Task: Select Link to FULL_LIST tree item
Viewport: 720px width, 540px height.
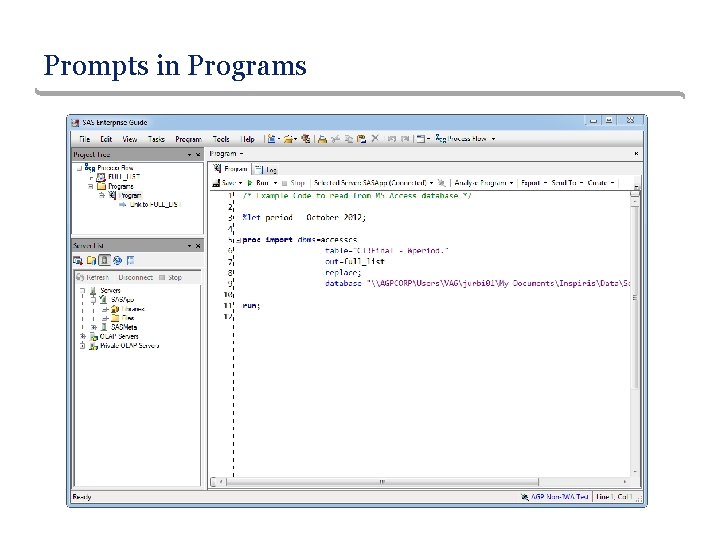Action: click(x=154, y=204)
